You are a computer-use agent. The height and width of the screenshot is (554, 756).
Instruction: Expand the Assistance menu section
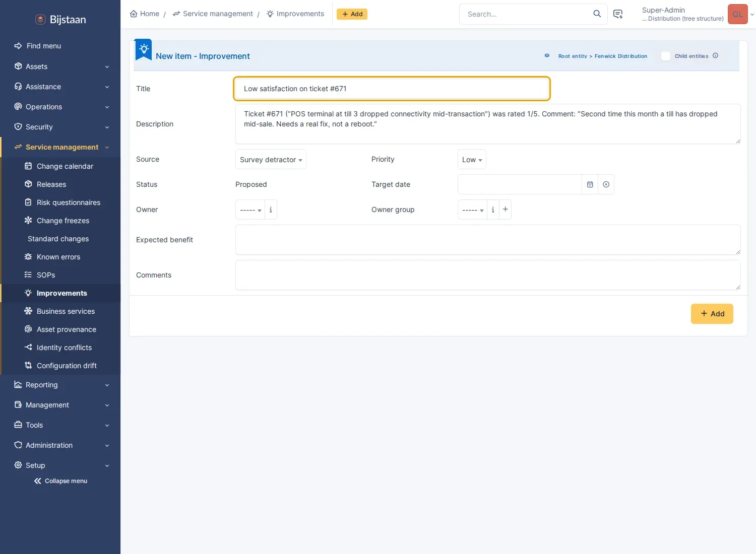pyautogui.click(x=60, y=87)
